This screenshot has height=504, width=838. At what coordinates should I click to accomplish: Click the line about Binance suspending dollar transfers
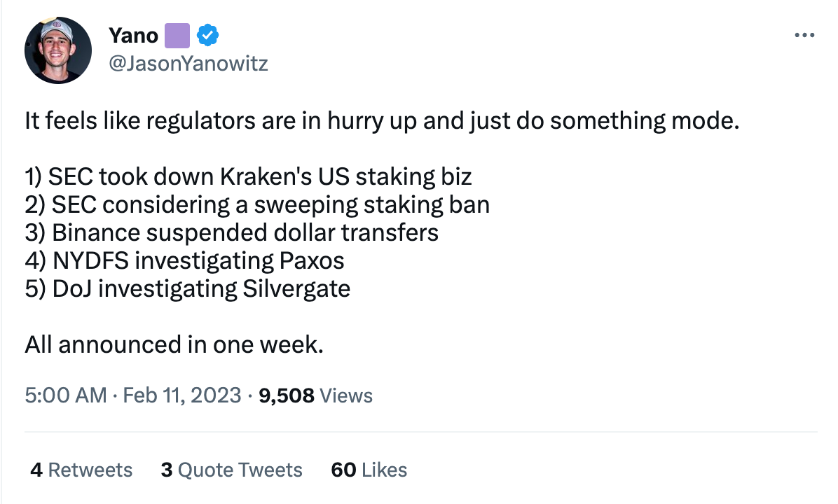(231, 232)
